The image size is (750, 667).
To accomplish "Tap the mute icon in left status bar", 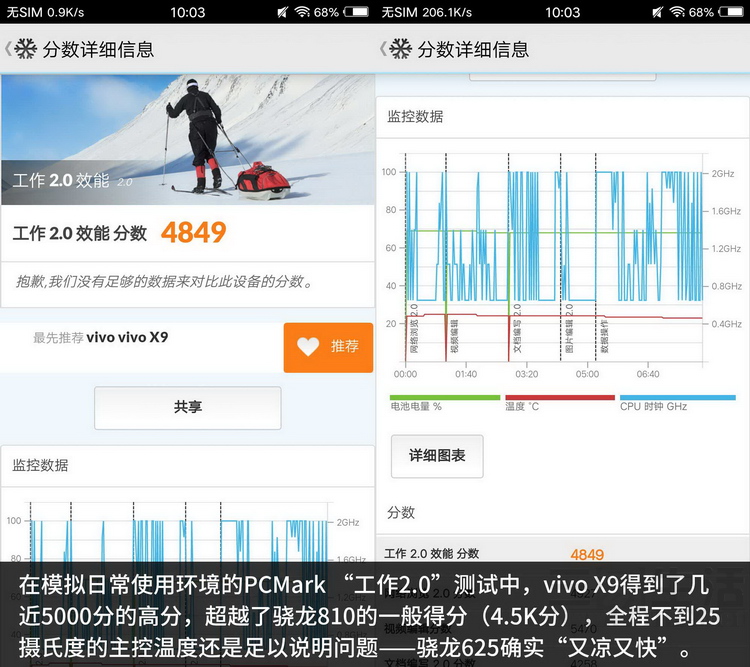I will click(283, 12).
